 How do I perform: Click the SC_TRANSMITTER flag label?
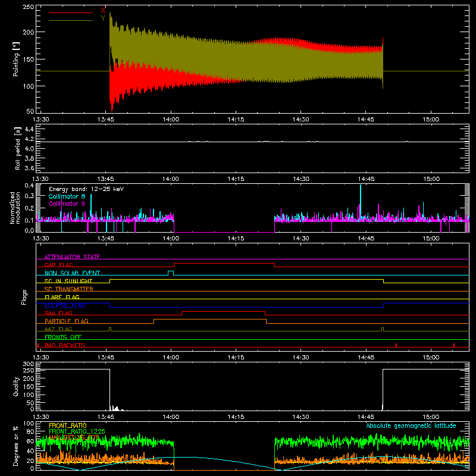pos(69,289)
